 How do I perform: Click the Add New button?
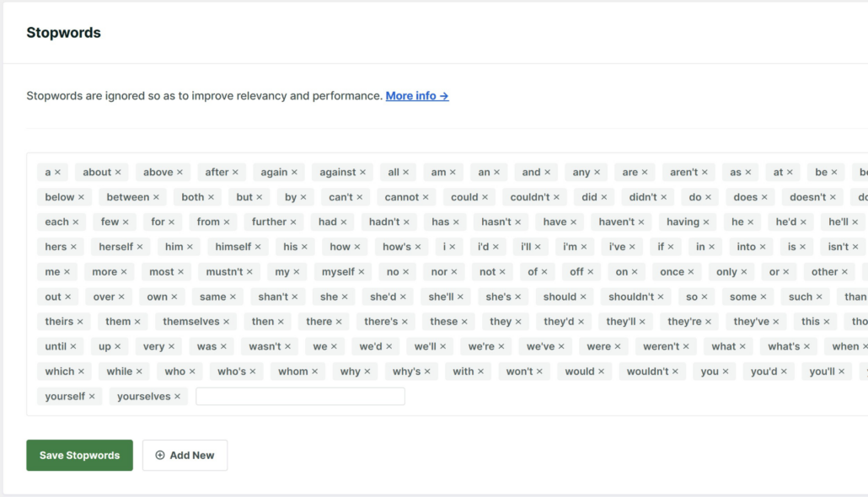click(x=185, y=455)
